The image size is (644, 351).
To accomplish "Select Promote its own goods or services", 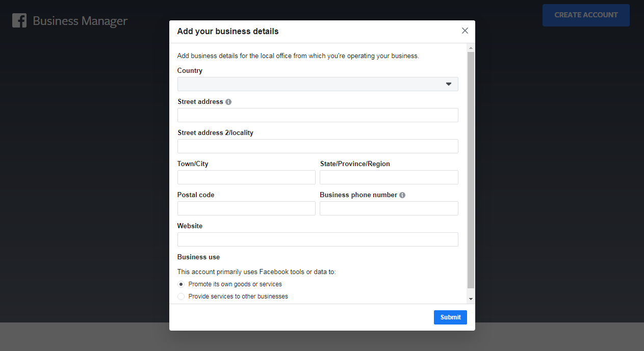I will tap(181, 284).
